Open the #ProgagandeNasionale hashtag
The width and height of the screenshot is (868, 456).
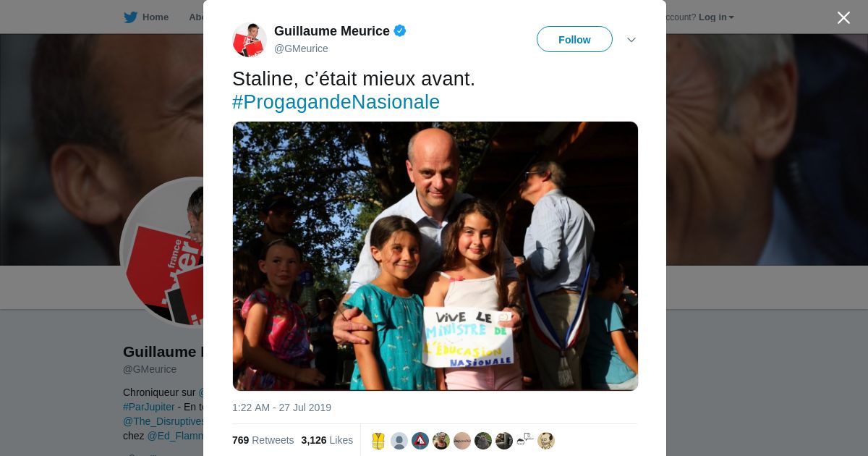pos(336,102)
